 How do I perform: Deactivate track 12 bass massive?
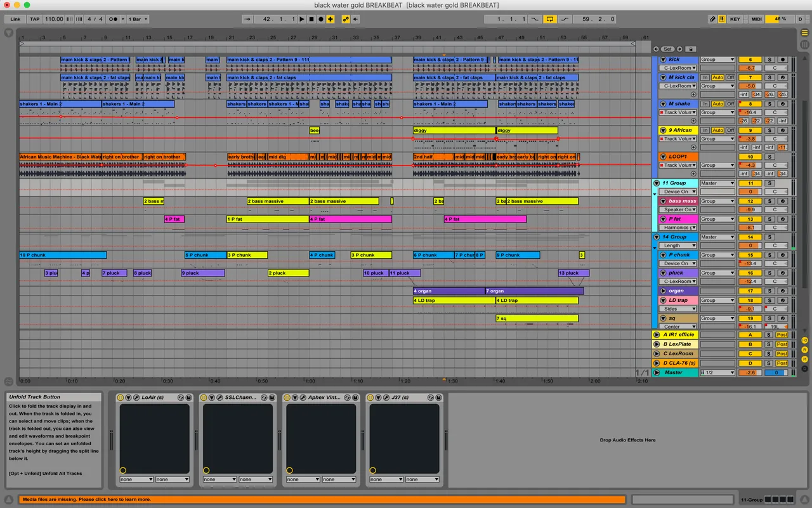tap(750, 201)
